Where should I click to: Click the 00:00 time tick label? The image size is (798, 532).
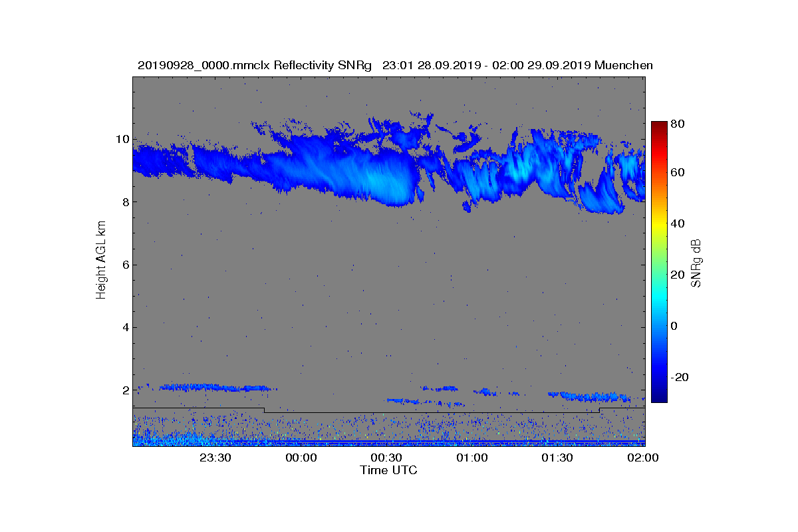coord(301,458)
